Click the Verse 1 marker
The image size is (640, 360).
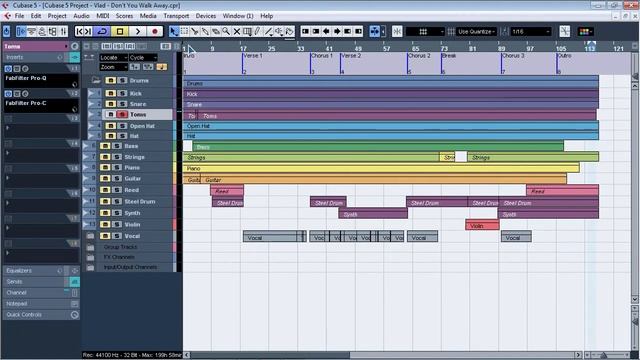point(253,56)
